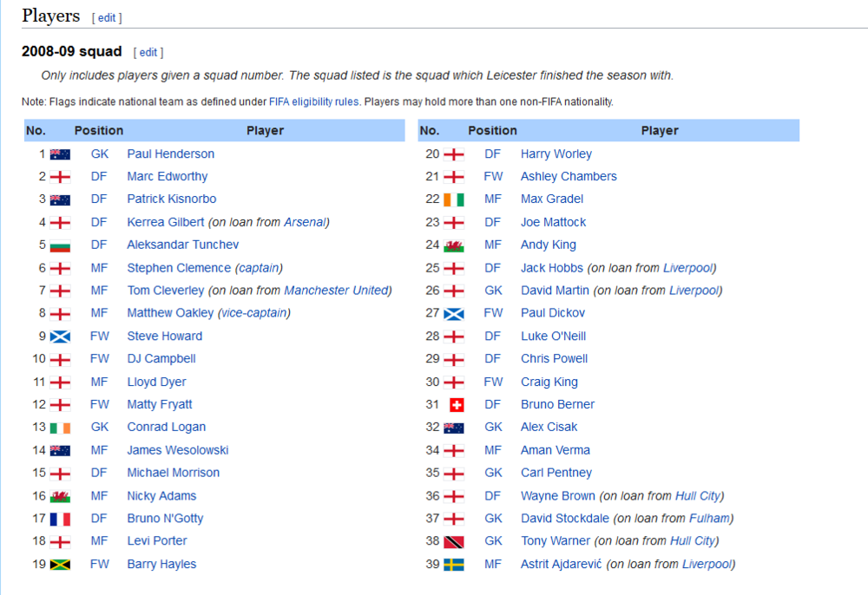868x595 pixels.
Task: Follow the Fulham link beside David Stockdale
Action: [x=710, y=519]
